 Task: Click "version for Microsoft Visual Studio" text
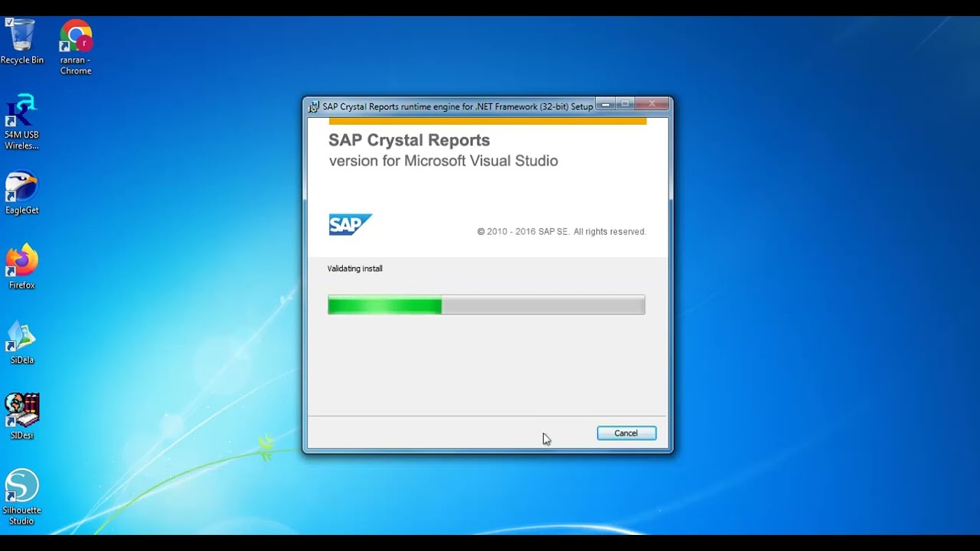click(x=443, y=161)
